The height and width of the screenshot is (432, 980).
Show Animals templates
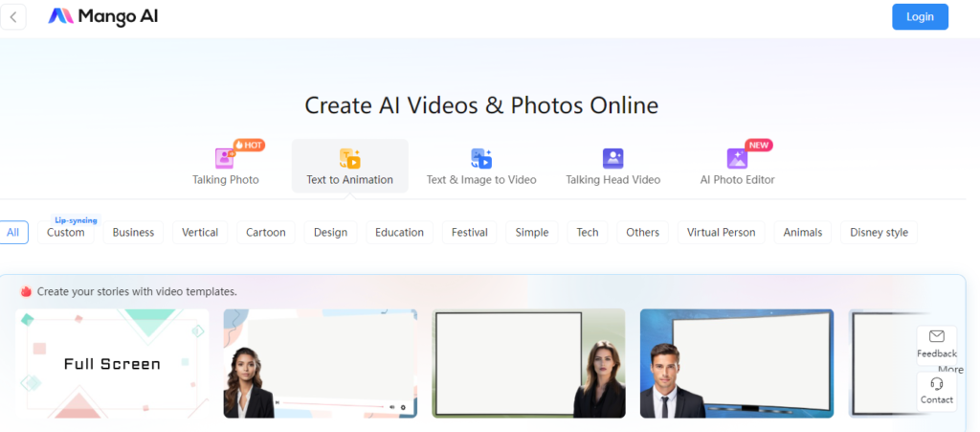803,233
